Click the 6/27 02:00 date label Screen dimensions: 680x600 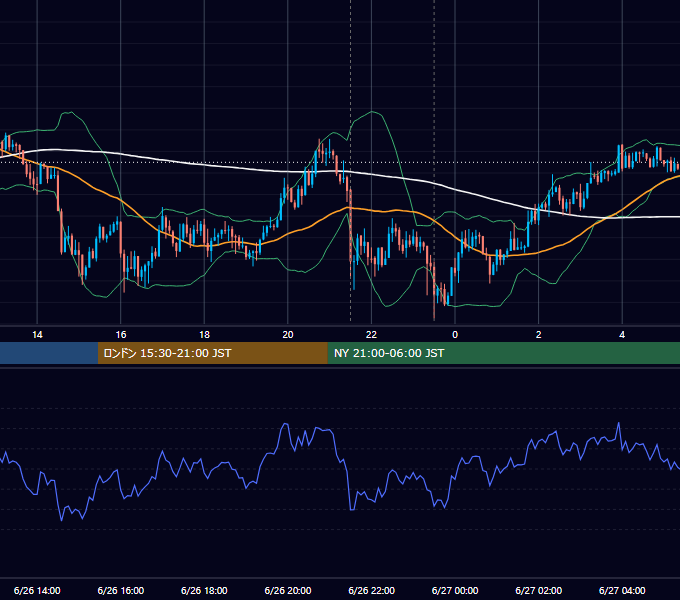[539, 590]
